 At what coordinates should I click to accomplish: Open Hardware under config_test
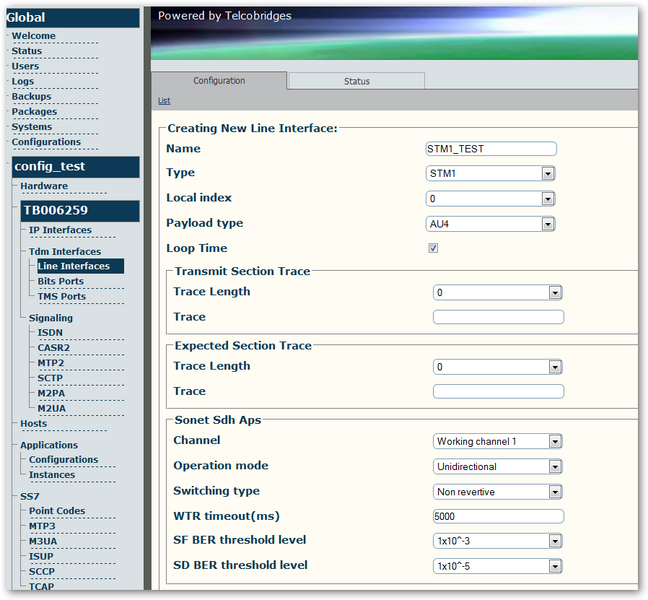(x=44, y=186)
